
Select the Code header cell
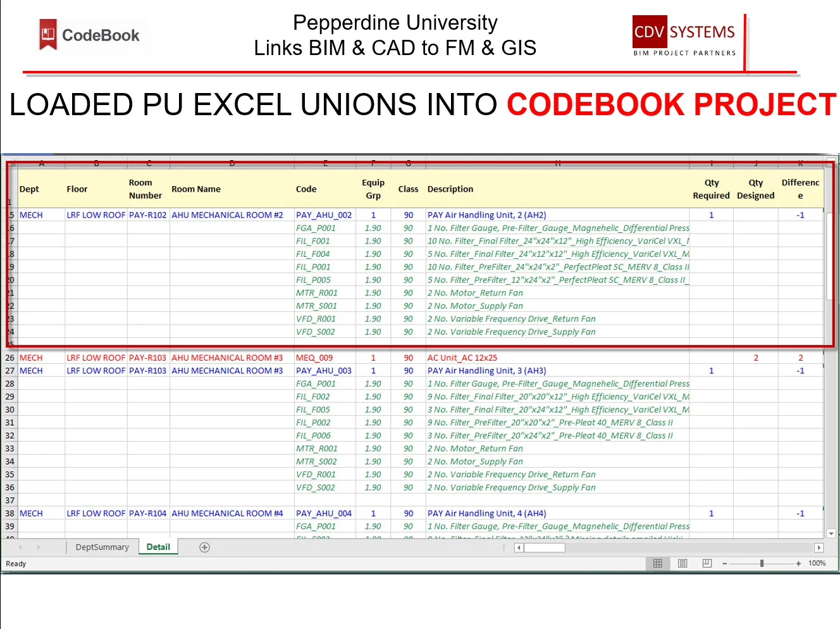[x=325, y=189]
